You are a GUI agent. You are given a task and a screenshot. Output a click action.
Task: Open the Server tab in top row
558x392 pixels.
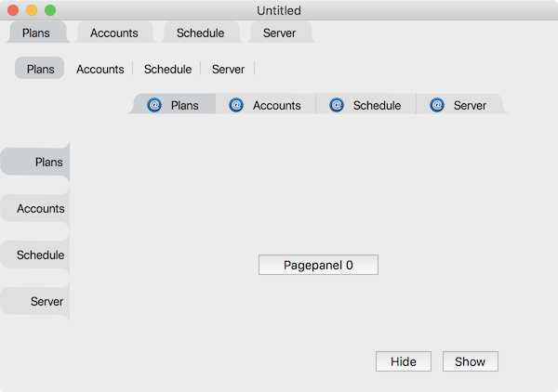280,33
